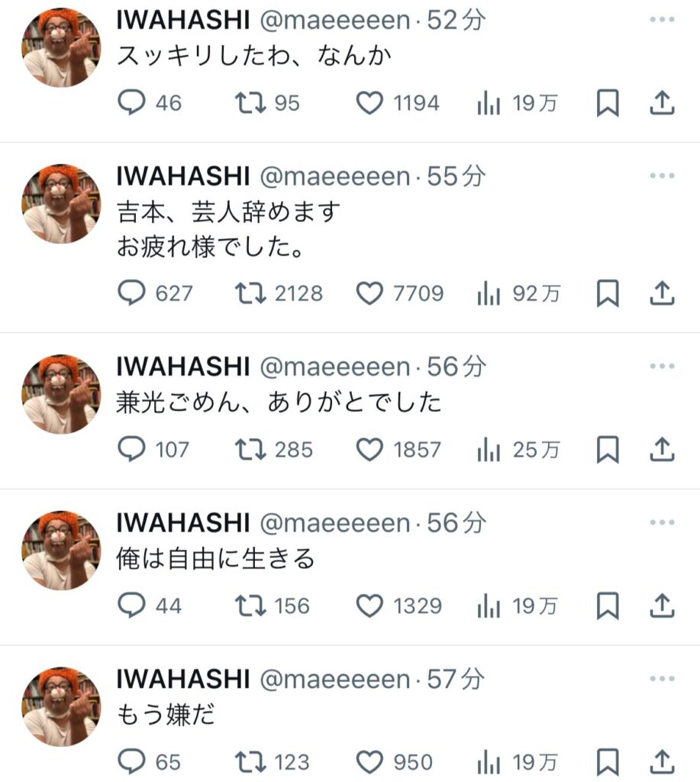Open more options on the 52分 tweet
Image resolution: width=700 pixels, height=782 pixels.
coord(662,19)
